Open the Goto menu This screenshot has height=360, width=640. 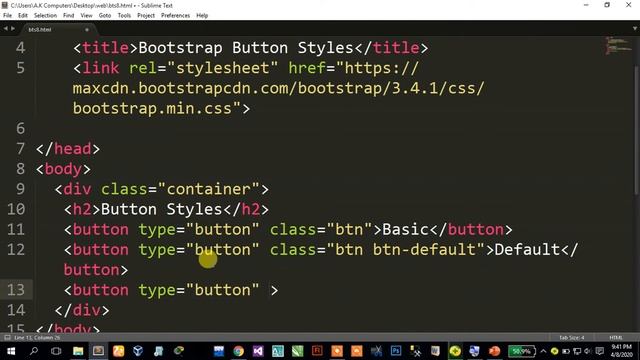coord(105,16)
